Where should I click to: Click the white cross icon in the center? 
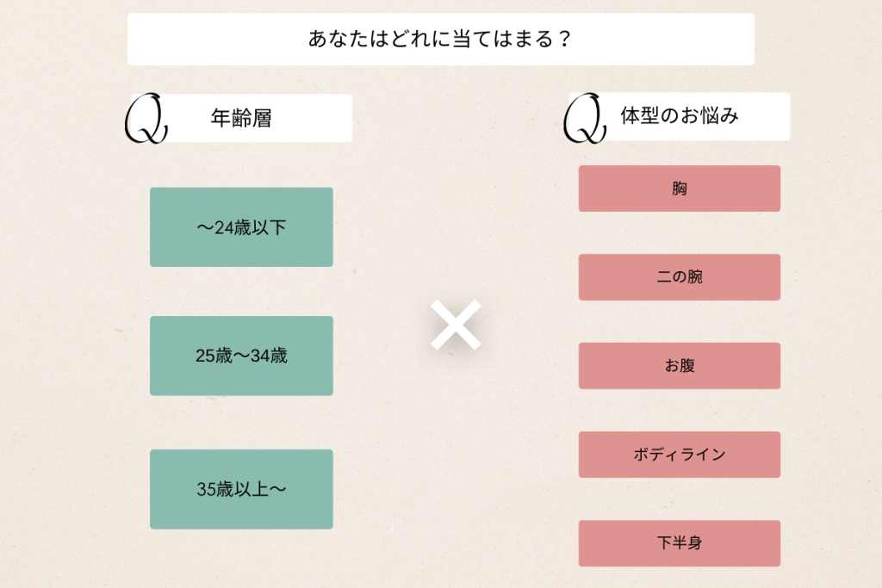point(456,325)
